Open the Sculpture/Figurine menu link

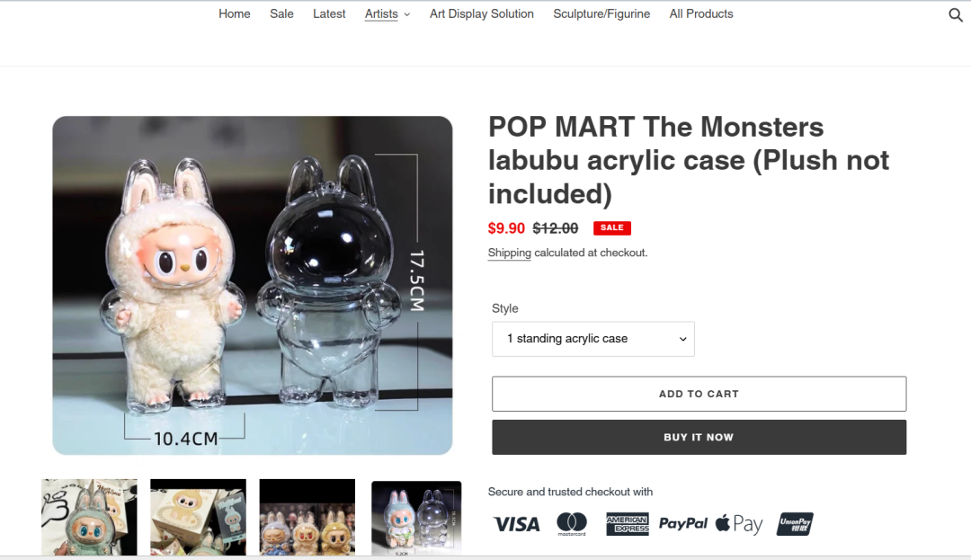coord(601,13)
